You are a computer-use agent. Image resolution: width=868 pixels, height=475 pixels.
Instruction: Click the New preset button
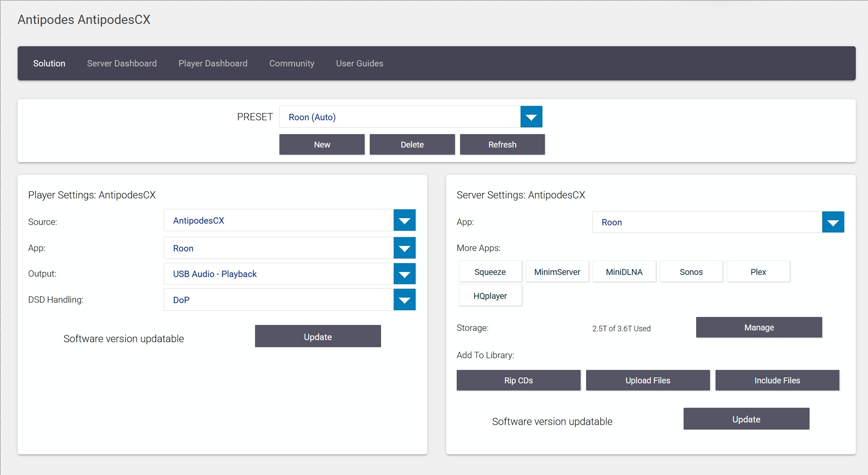coord(322,145)
